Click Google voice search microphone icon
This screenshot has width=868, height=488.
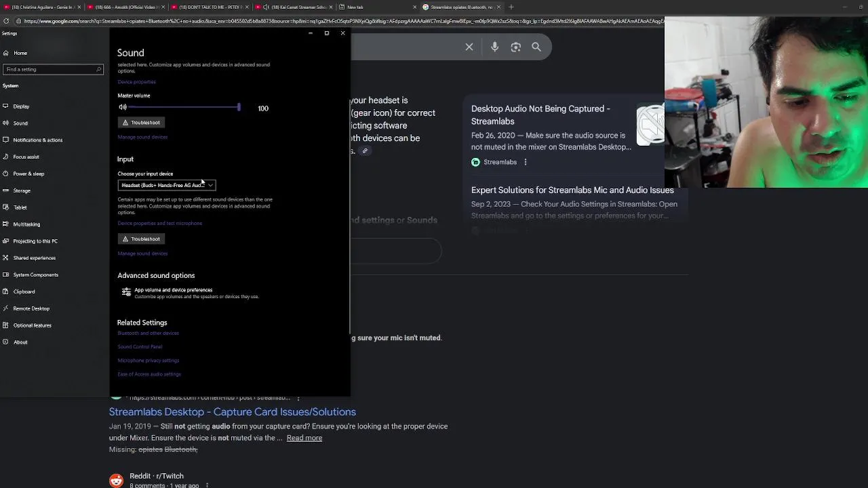tap(495, 47)
